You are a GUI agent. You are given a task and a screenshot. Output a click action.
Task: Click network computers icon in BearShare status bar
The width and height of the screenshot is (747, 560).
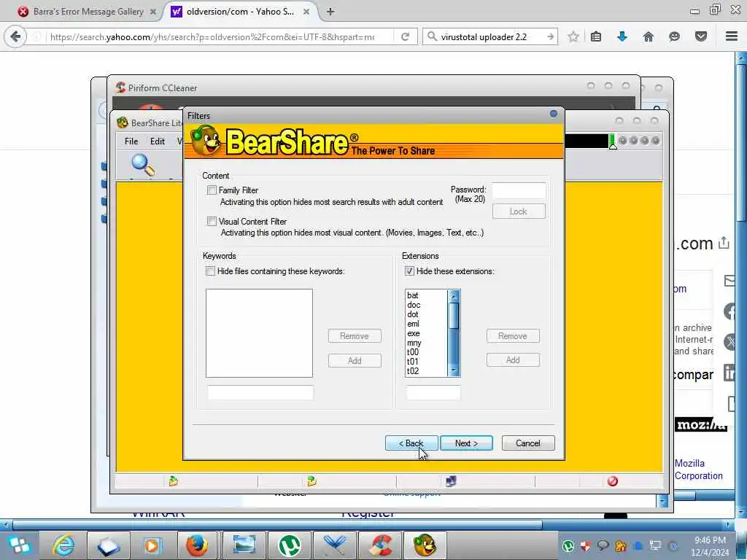(451, 481)
